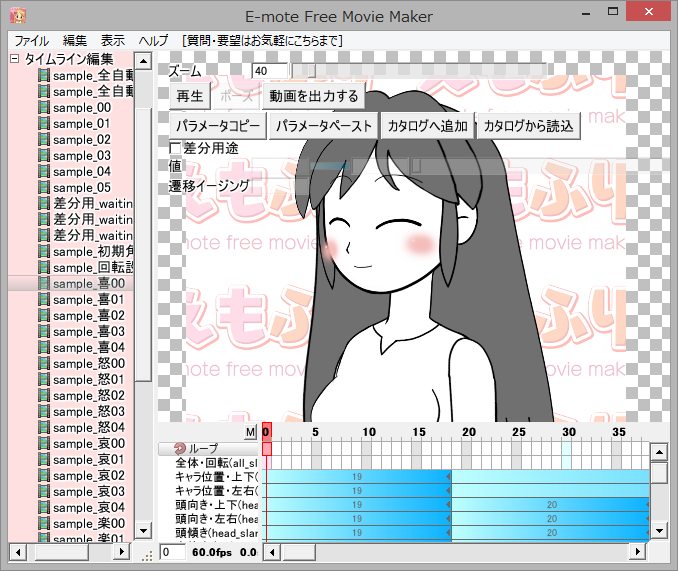Open the ヘルプ menu
This screenshot has width=678, height=571.
click(x=153, y=41)
